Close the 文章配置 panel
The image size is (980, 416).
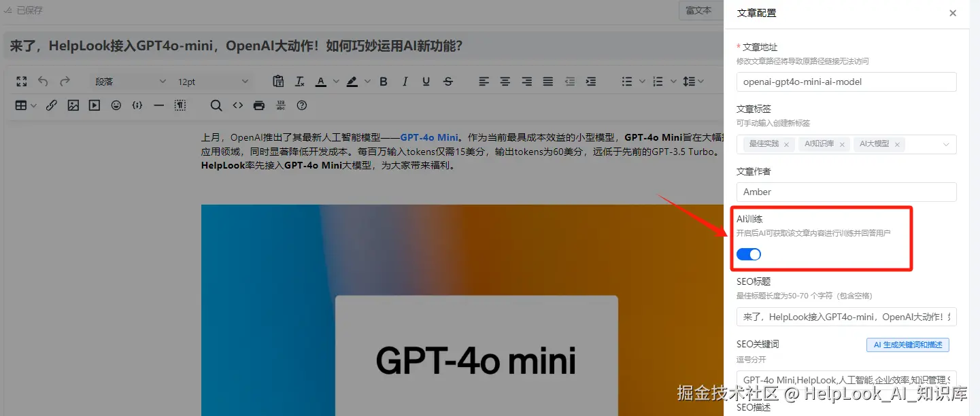point(953,13)
